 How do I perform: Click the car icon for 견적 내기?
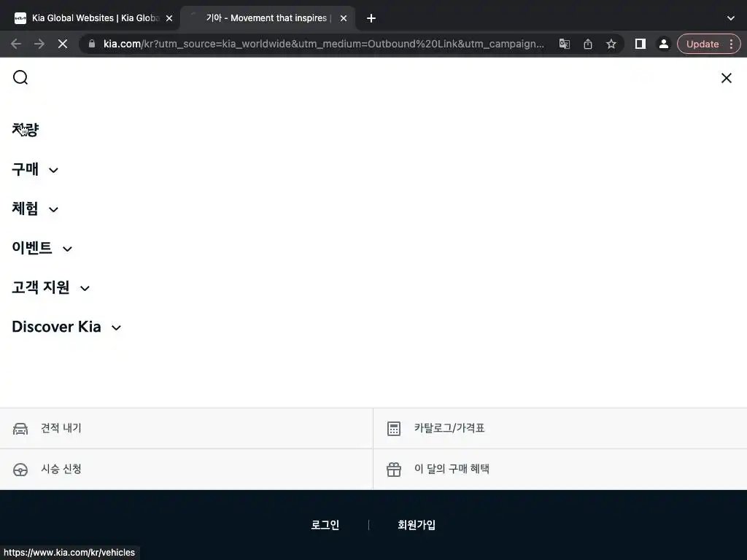[x=20, y=429]
